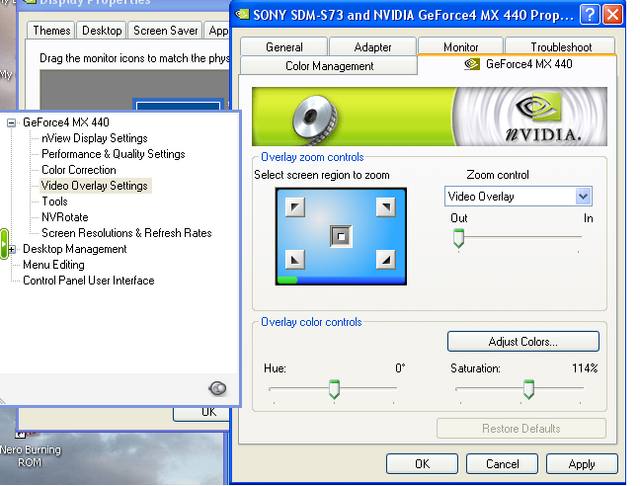The width and height of the screenshot is (640, 486).
Task: Click the green flyout handle on the left edge
Action: pyautogui.click(x=4, y=244)
